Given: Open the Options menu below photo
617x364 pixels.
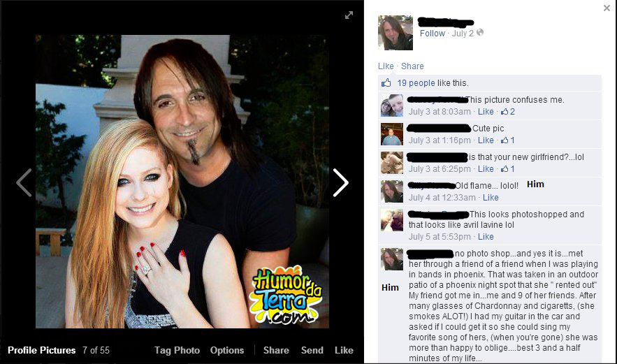Looking at the screenshot, I should pyautogui.click(x=227, y=350).
